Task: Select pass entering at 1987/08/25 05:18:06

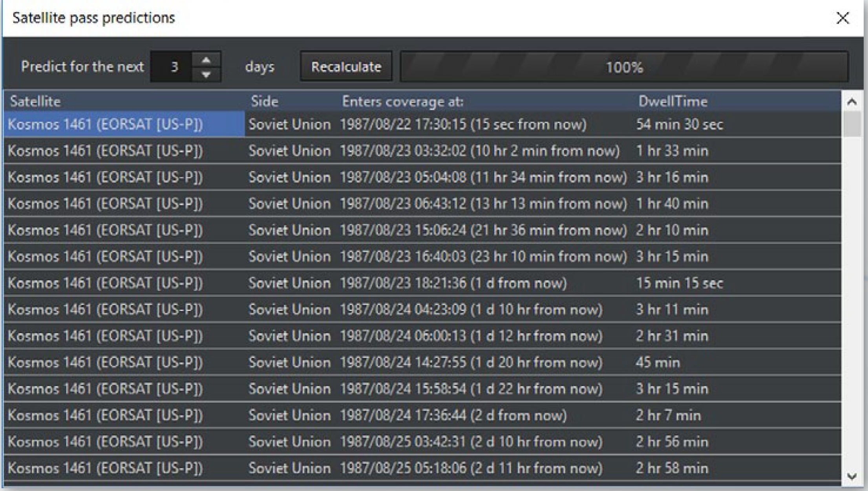Action: [471, 468]
